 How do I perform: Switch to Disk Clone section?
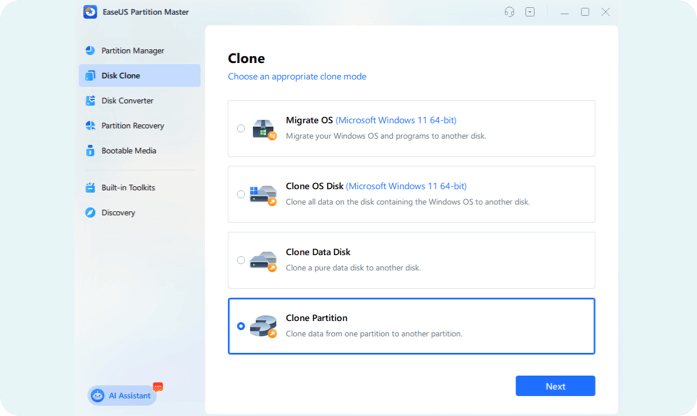[x=140, y=76]
